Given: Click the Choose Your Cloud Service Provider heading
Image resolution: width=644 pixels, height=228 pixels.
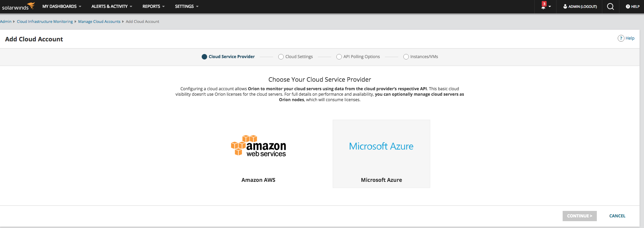Looking at the screenshot, I should [320, 80].
